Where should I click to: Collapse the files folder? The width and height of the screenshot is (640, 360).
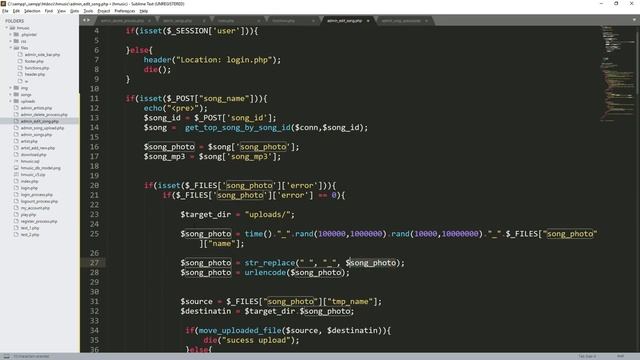tap(11, 48)
